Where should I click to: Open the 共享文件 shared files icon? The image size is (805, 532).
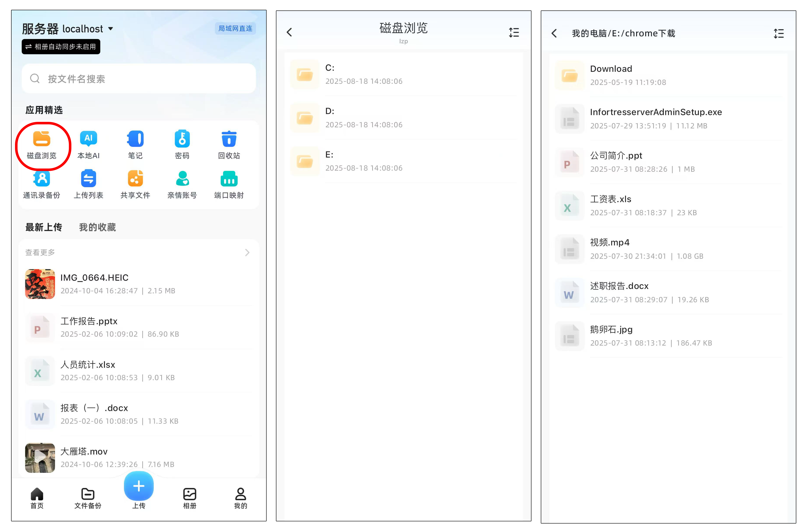click(x=135, y=179)
